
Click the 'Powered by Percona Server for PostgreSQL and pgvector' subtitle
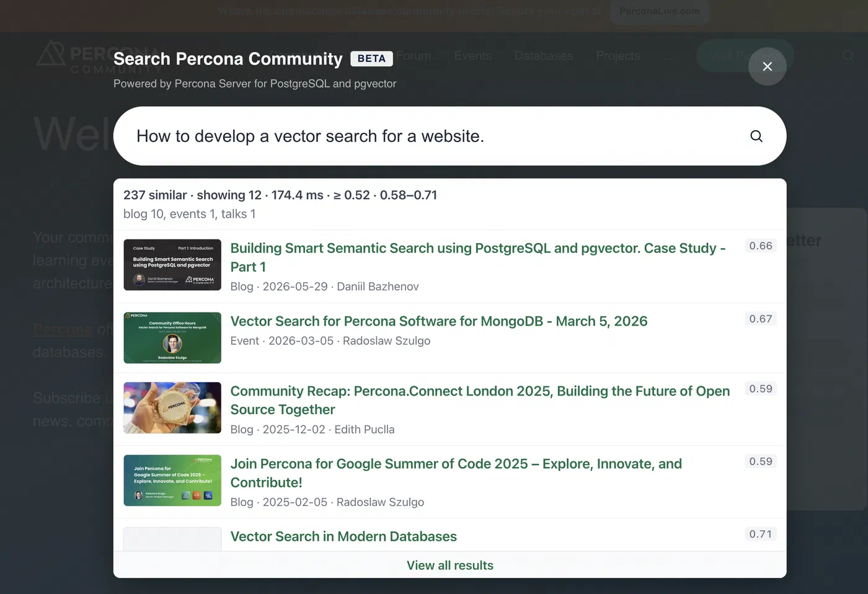(255, 84)
